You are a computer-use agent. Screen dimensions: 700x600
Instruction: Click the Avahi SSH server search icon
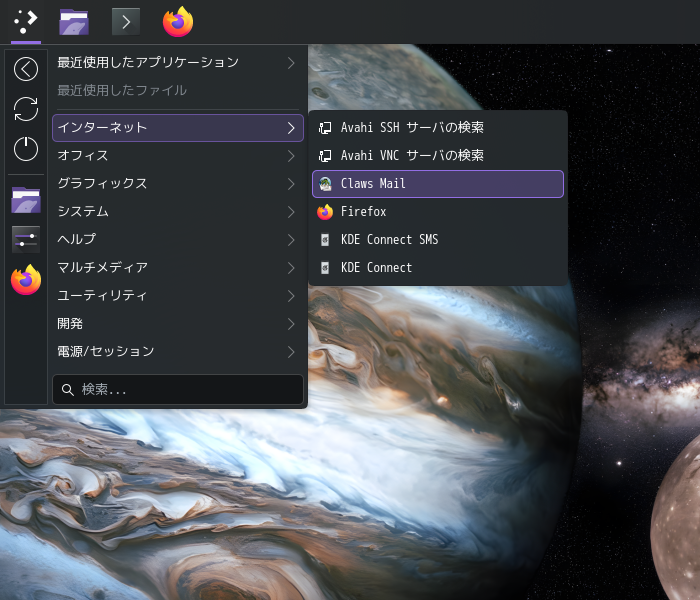325,128
